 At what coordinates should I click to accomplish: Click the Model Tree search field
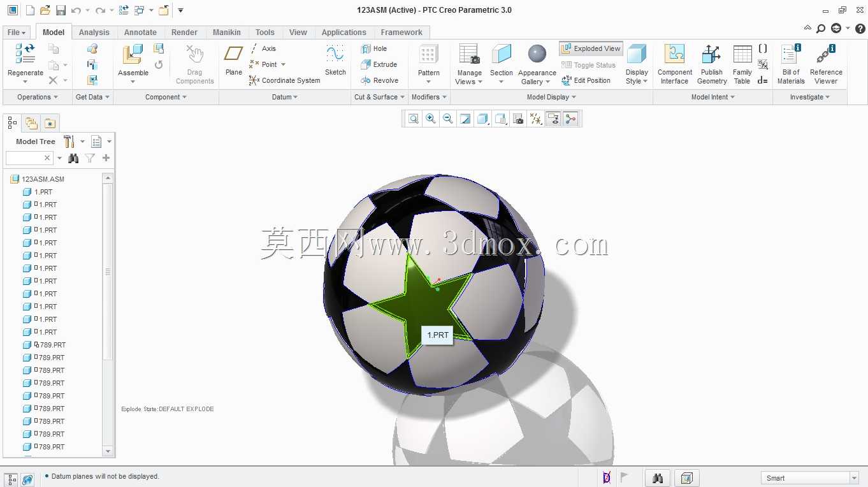pos(29,158)
